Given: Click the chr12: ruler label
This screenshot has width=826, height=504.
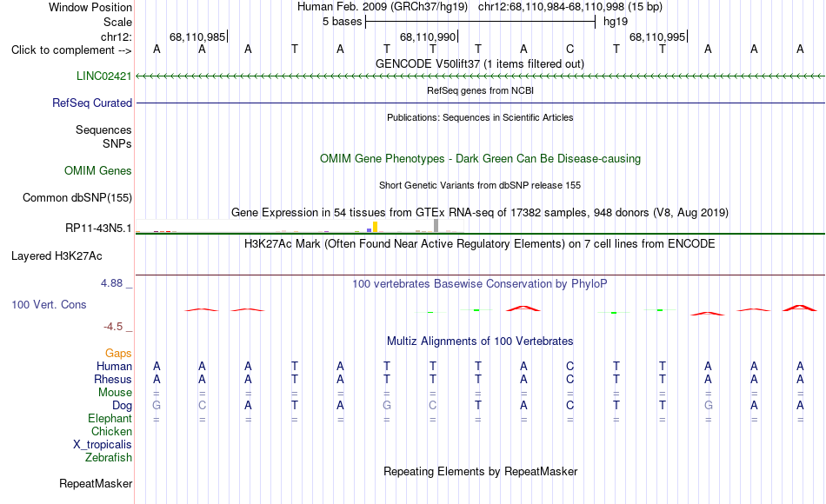Looking at the screenshot, I should tap(117, 36).
